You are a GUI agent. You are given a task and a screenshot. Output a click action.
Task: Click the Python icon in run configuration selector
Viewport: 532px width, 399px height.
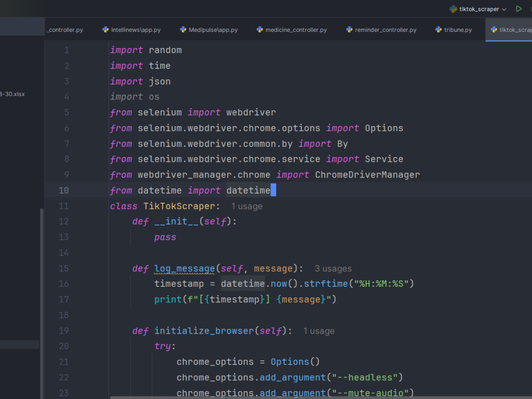click(x=453, y=9)
